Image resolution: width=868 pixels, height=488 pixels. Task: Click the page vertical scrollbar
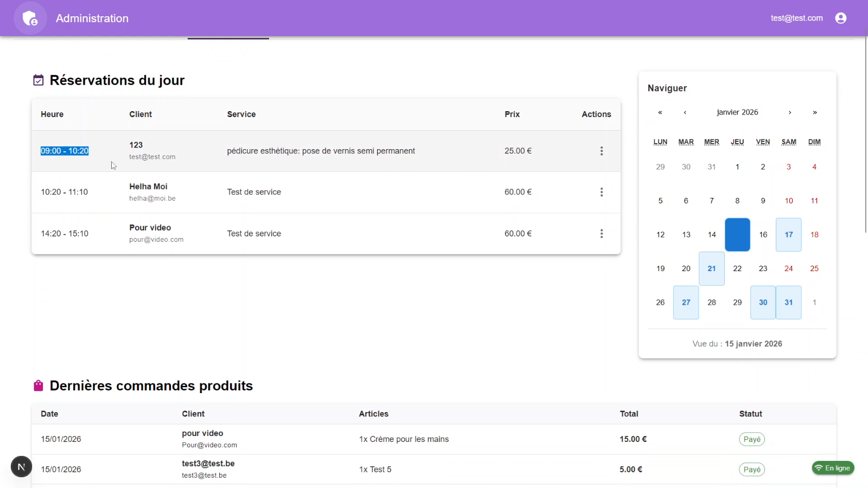click(x=865, y=136)
